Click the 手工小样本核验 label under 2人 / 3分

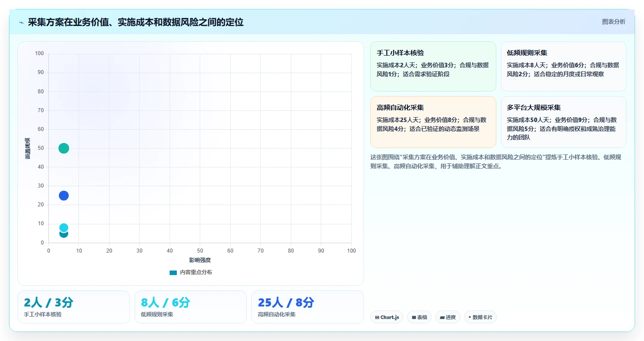click(x=43, y=315)
